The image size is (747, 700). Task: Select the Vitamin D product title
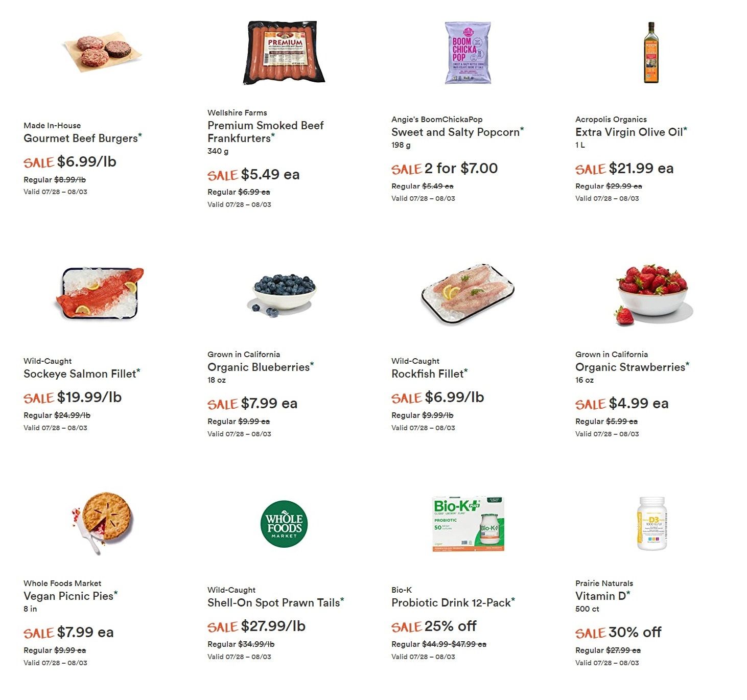click(x=600, y=596)
